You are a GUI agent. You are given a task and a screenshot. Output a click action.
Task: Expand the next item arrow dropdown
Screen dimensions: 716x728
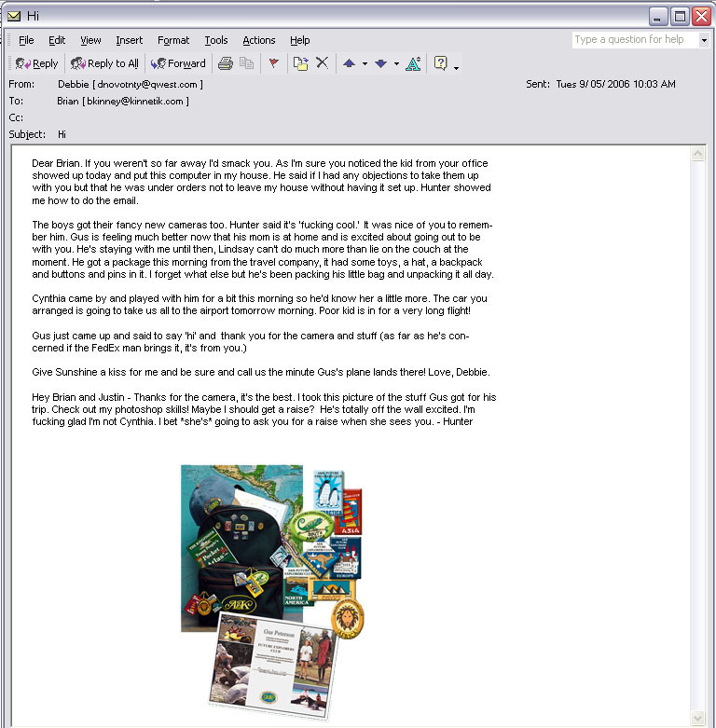(396, 63)
